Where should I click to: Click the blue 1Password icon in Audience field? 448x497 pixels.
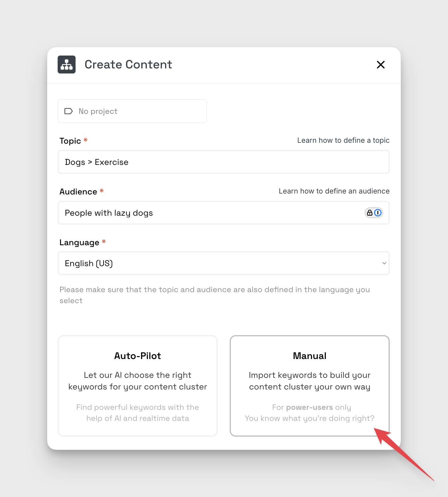pos(378,213)
